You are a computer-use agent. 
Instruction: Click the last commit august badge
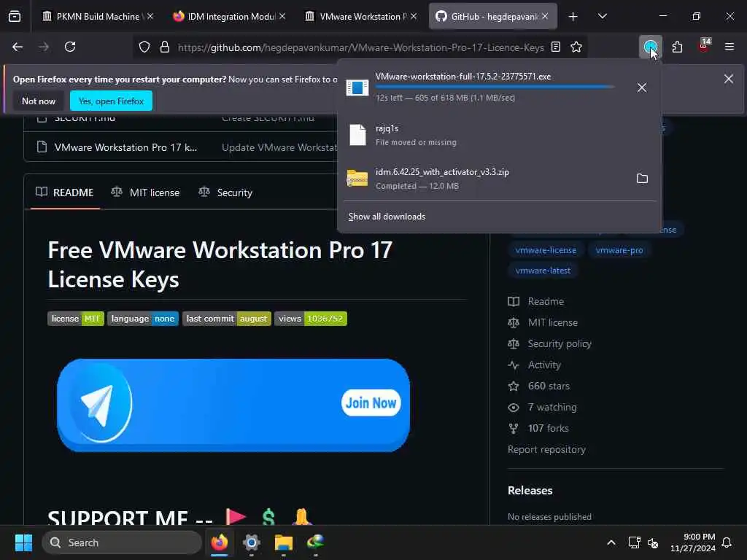pos(227,319)
